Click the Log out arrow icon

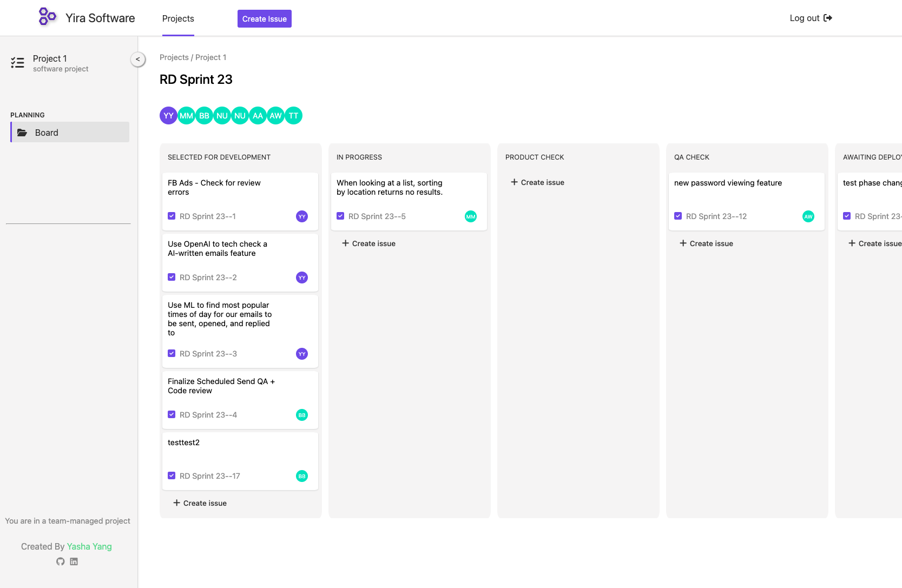pos(828,18)
